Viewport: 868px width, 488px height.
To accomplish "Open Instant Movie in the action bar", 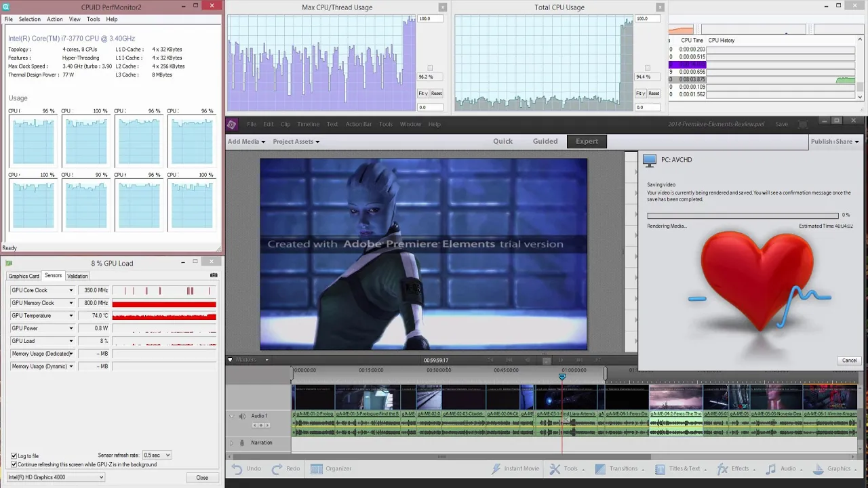I will pos(515,468).
